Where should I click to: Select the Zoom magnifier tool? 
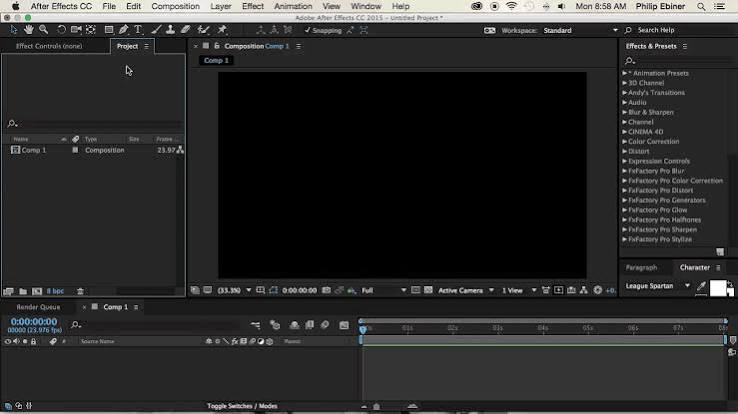43,30
